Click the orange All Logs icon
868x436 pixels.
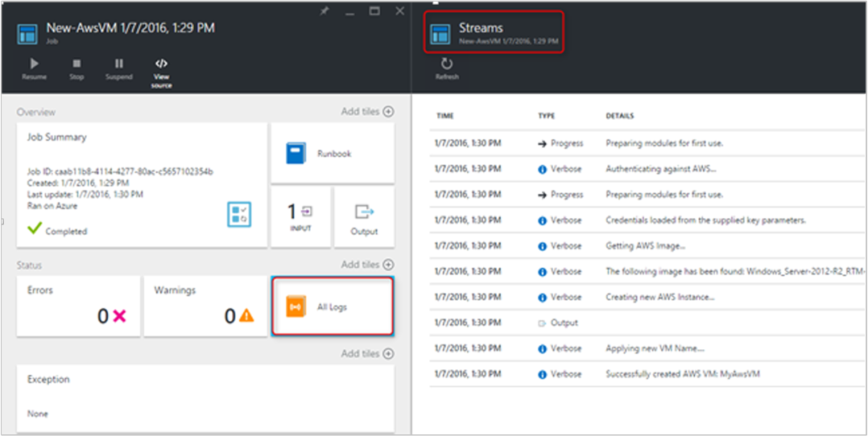296,306
